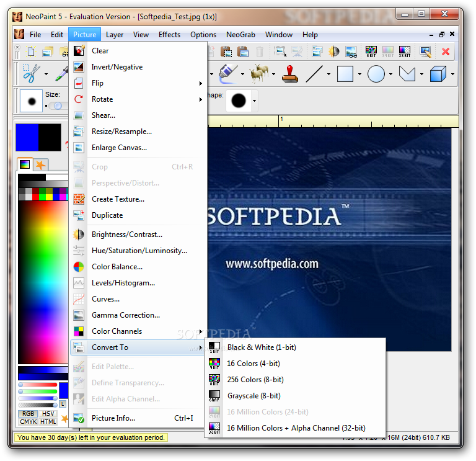Screen dimensions: 476x461
Task: Click the Create Texture brick icon
Action: click(79, 199)
